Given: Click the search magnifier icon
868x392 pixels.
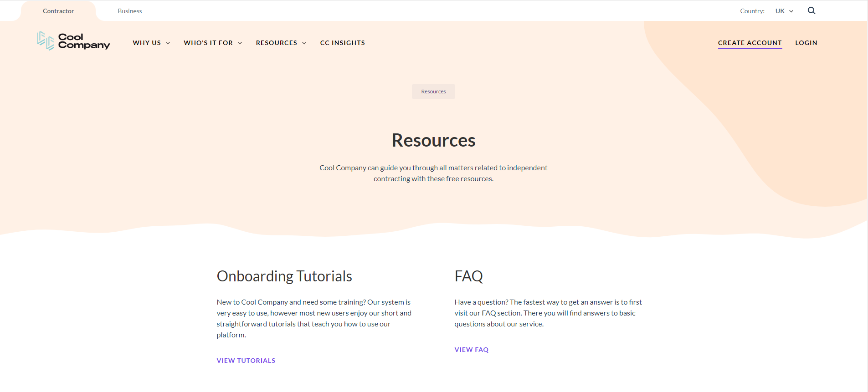Looking at the screenshot, I should click(811, 10).
